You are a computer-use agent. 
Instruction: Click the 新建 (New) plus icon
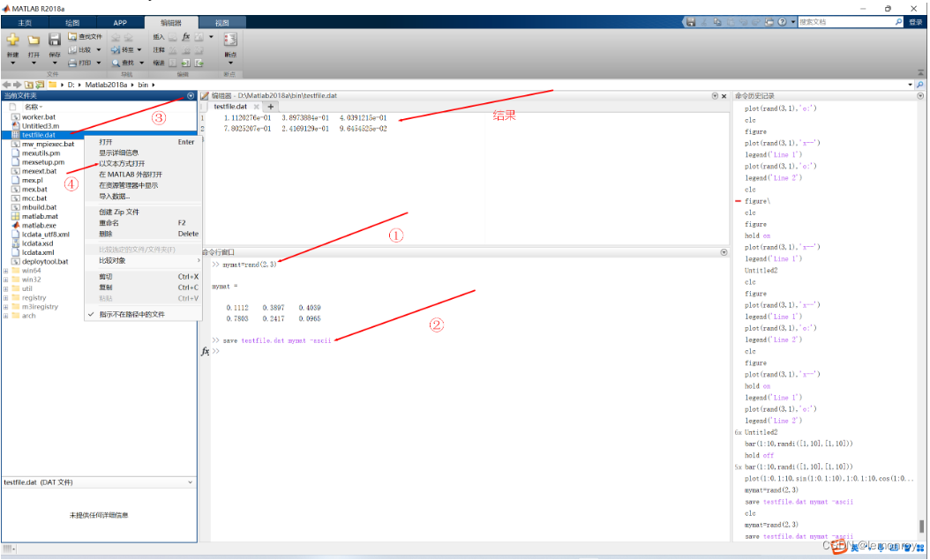pos(13,40)
